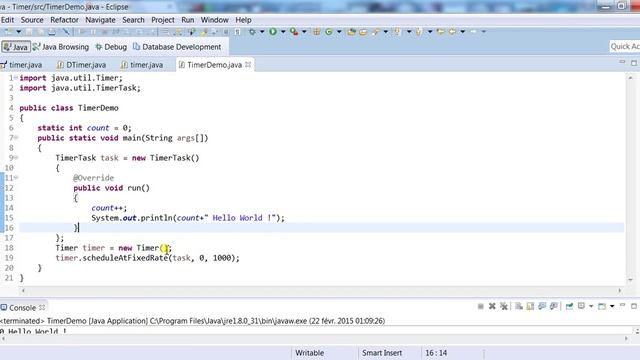
Task: Open the Refactor menu
Action: tap(64, 20)
